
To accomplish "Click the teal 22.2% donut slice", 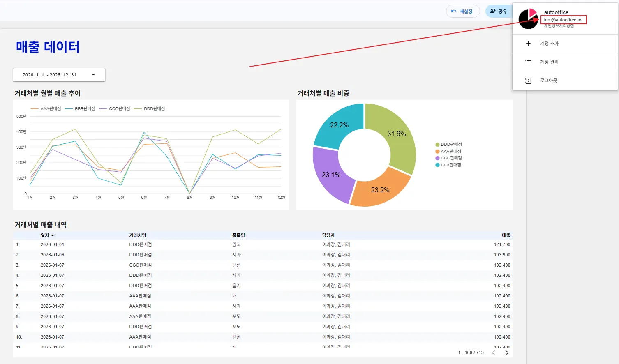I will tap(339, 125).
